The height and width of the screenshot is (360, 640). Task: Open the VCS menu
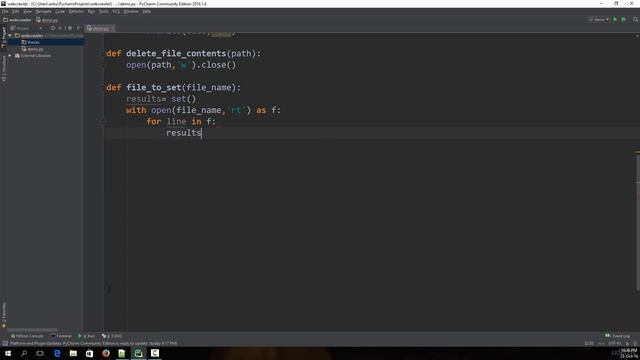click(x=116, y=11)
